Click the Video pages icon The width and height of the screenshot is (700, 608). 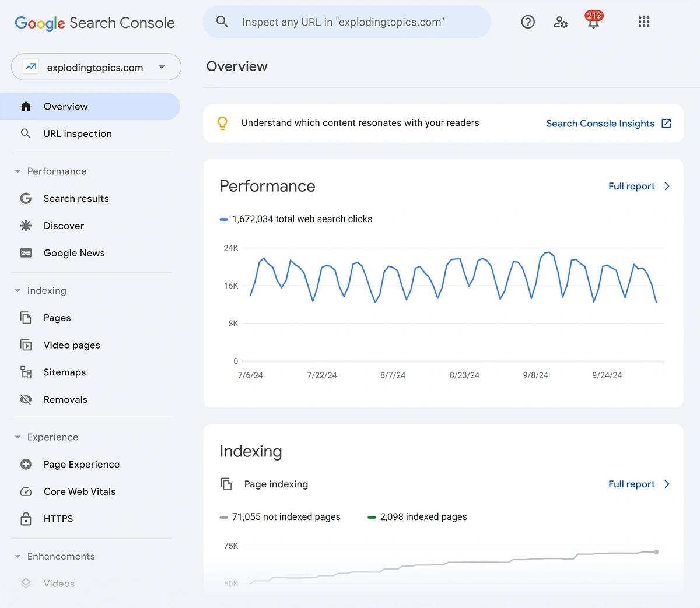click(26, 345)
